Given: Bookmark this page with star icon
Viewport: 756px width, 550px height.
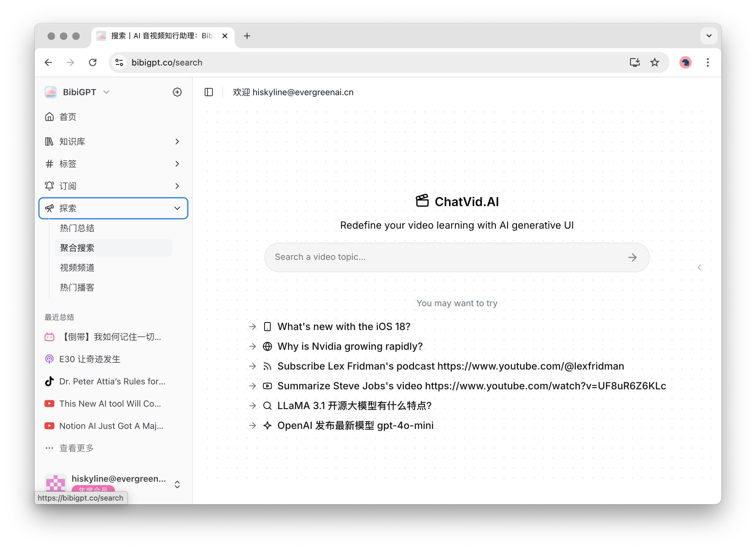Looking at the screenshot, I should (654, 62).
